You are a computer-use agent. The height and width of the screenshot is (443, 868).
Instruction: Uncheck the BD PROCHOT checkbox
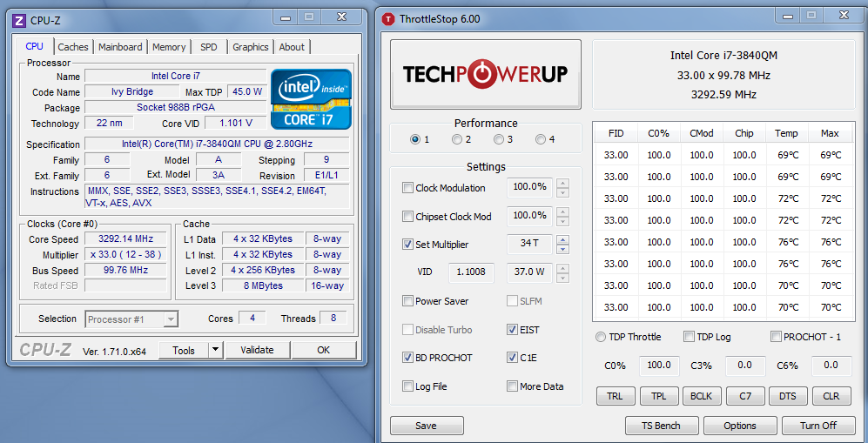click(x=407, y=358)
